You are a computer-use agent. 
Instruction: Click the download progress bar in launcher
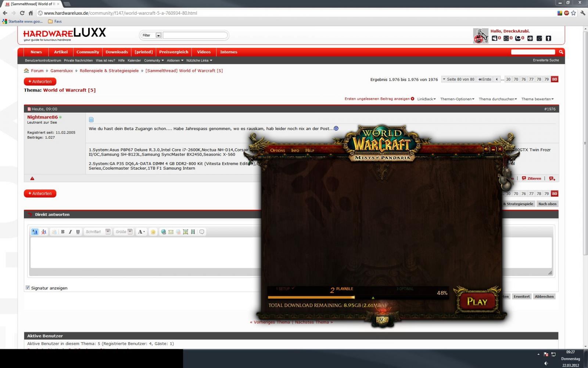[358, 297]
